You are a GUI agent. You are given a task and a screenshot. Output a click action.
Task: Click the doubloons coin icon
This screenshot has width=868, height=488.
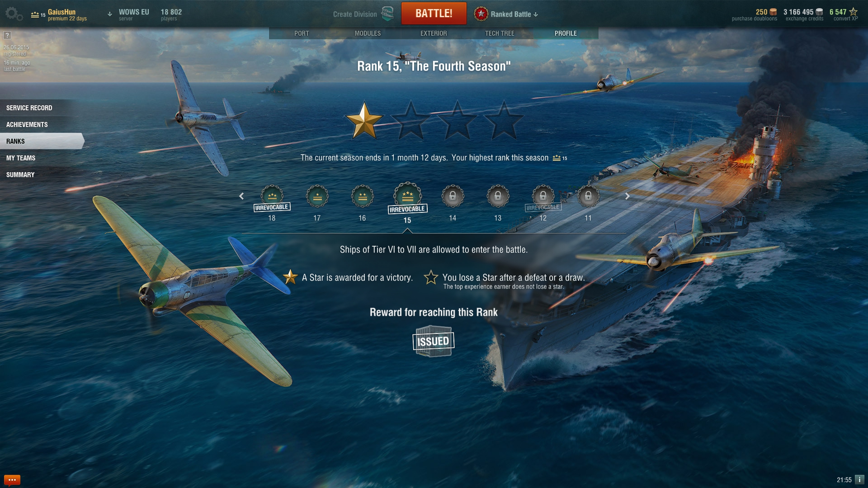[773, 12]
